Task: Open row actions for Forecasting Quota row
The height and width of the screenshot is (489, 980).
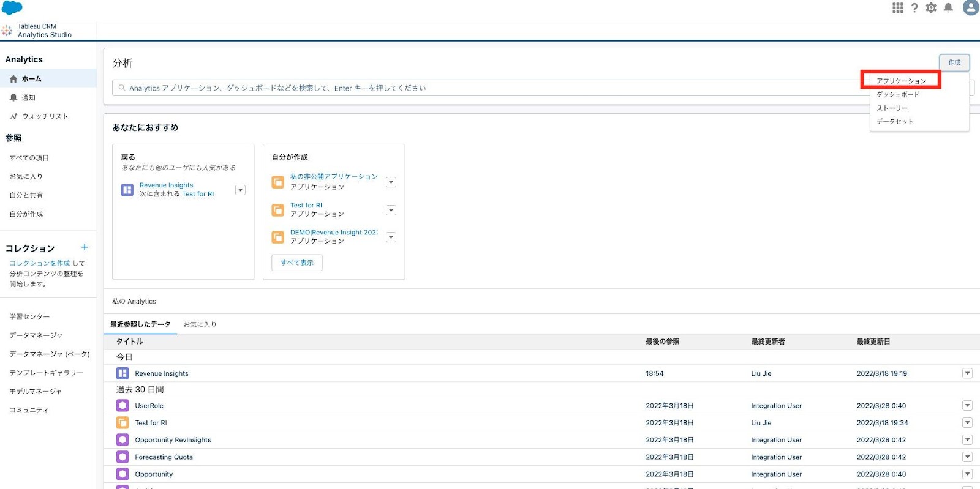Action: click(967, 457)
